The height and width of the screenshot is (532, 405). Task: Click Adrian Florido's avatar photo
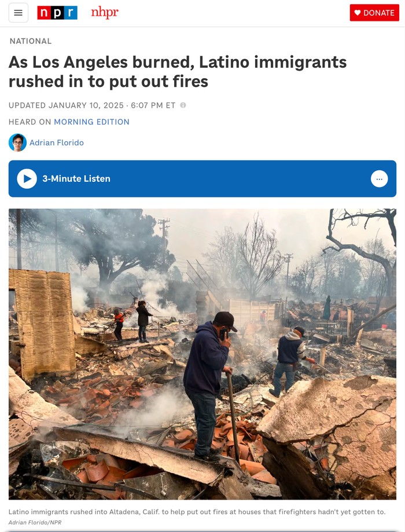coord(17,142)
